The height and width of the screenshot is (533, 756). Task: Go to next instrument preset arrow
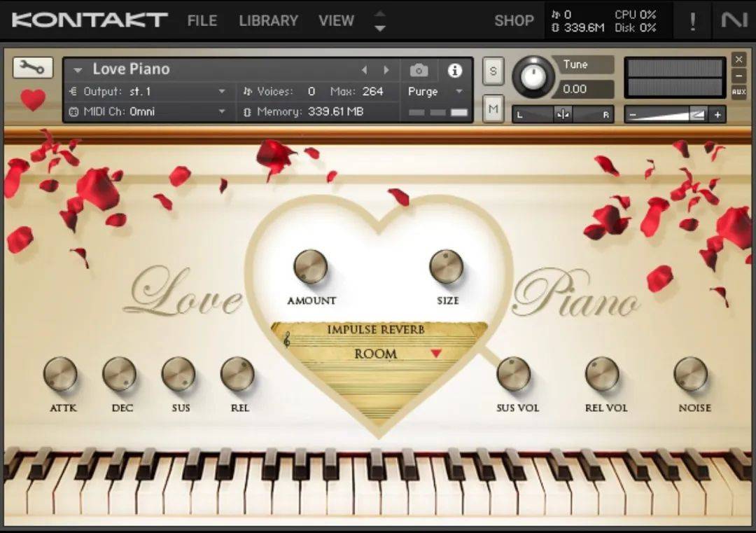click(x=386, y=71)
